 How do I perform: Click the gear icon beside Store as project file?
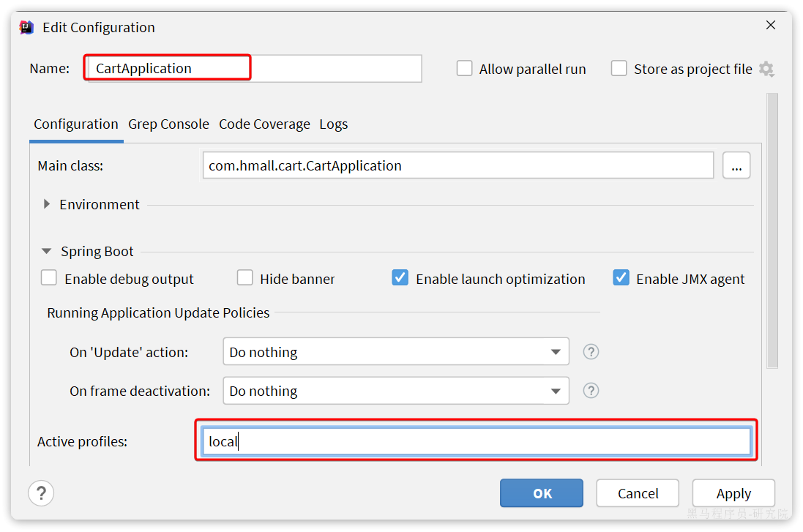[766, 69]
